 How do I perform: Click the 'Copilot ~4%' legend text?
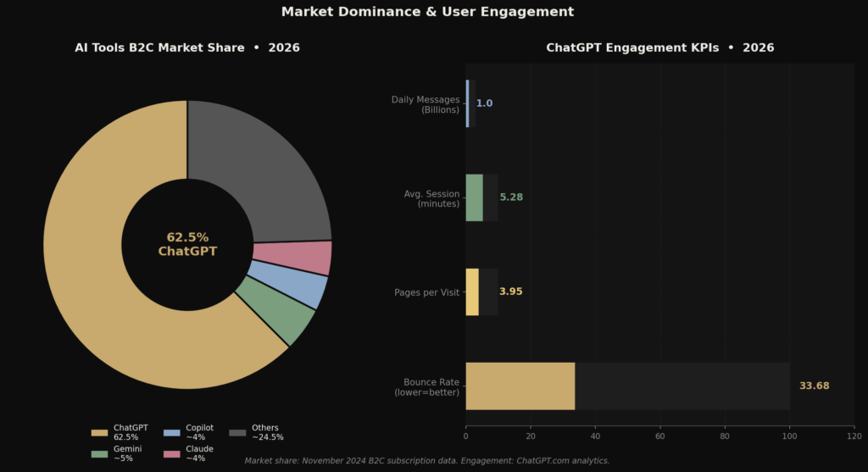click(199, 432)
